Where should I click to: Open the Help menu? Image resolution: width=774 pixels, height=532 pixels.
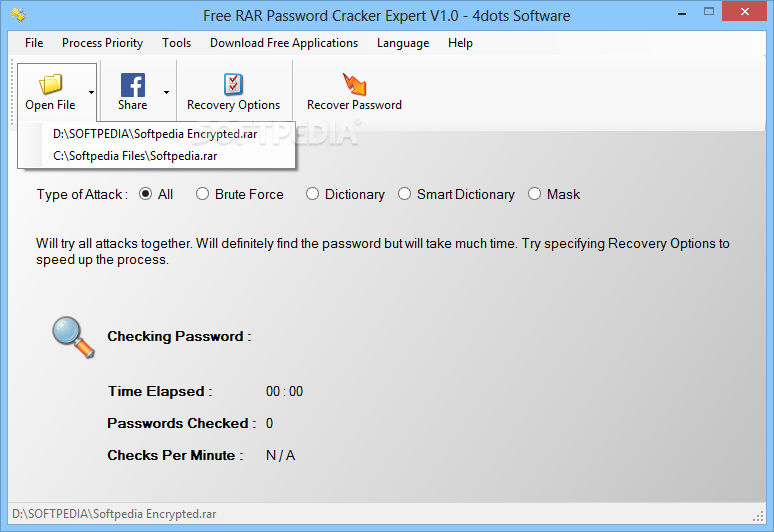460,43
